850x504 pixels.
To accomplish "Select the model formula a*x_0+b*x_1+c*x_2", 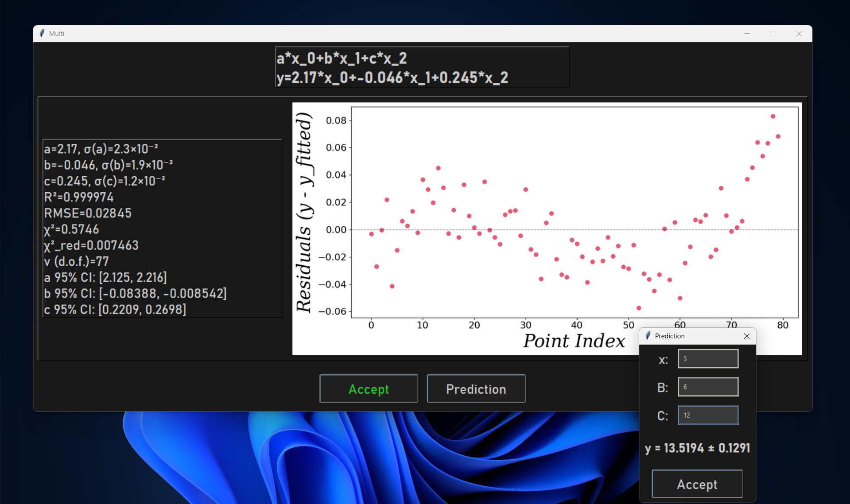I will tap(342, 58).
